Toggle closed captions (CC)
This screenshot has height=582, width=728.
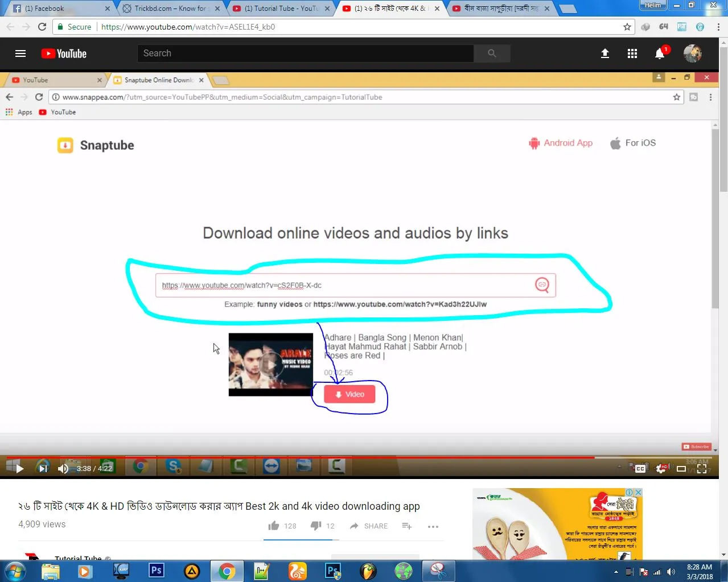(640, 469)
